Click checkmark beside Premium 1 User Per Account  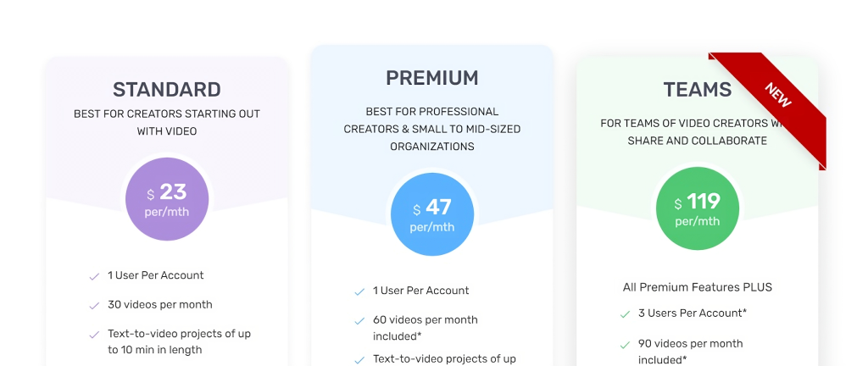coord(359,291)
